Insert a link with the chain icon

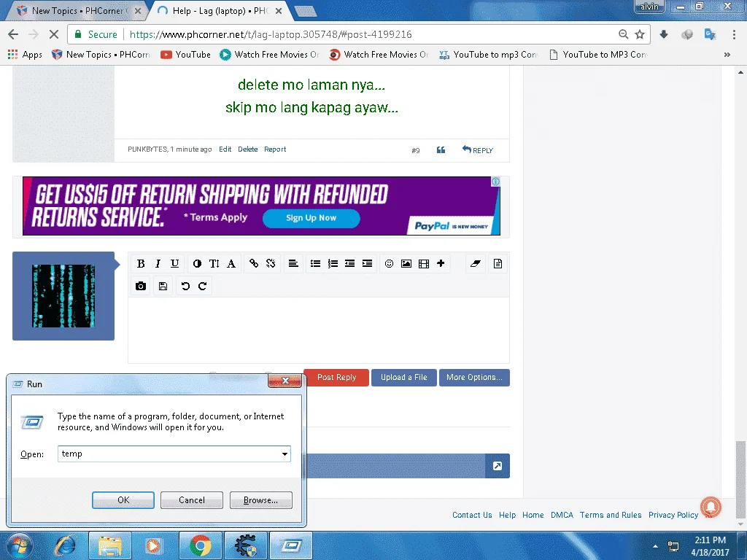pyautogui.click(x=253, y=263)
